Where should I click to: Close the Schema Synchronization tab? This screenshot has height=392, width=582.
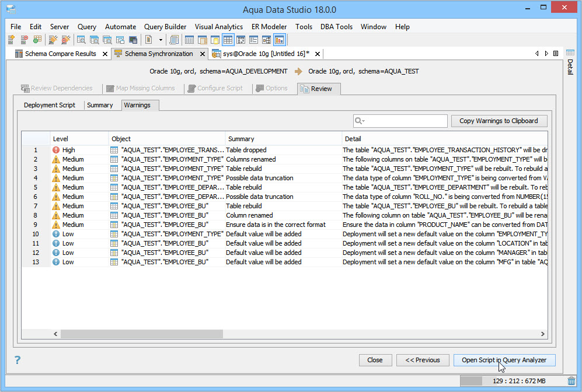click(203, 54)
